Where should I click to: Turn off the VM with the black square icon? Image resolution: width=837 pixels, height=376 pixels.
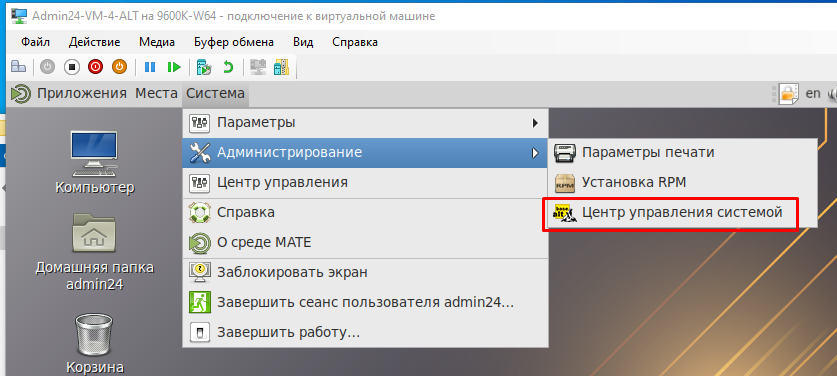coord(72,67)
